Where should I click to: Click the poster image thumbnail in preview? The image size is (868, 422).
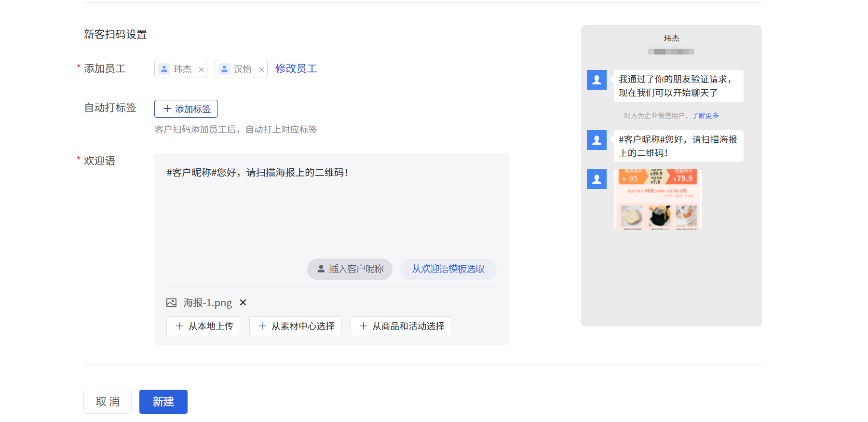click(x=658, y=199)
